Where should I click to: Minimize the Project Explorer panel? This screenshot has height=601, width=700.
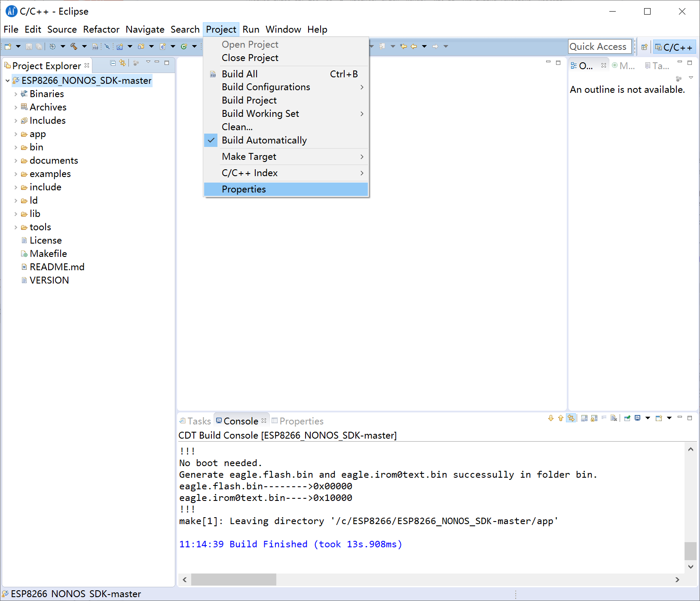click(x=157, y=63)
